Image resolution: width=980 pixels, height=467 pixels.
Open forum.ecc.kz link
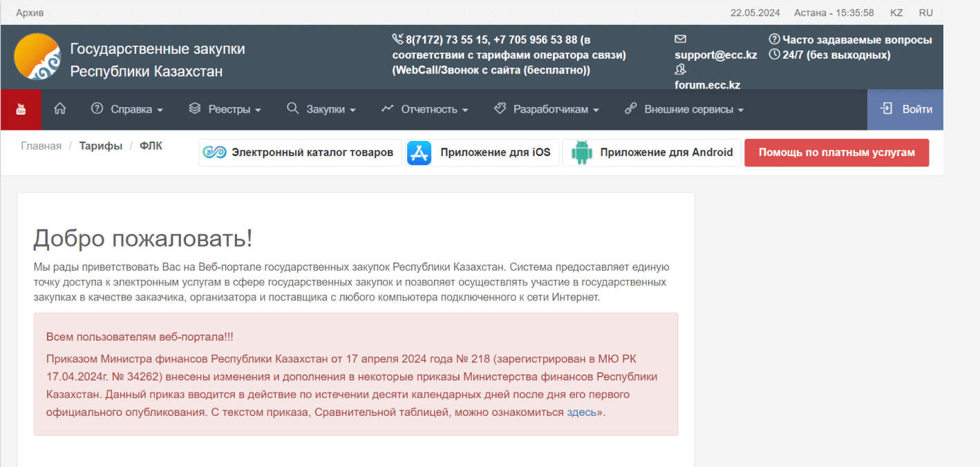(707, 85)
